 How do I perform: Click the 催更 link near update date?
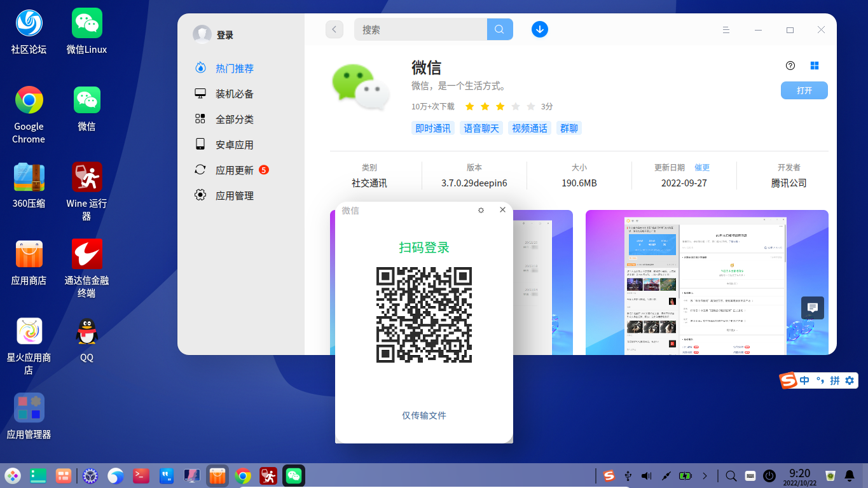point(702,167)
